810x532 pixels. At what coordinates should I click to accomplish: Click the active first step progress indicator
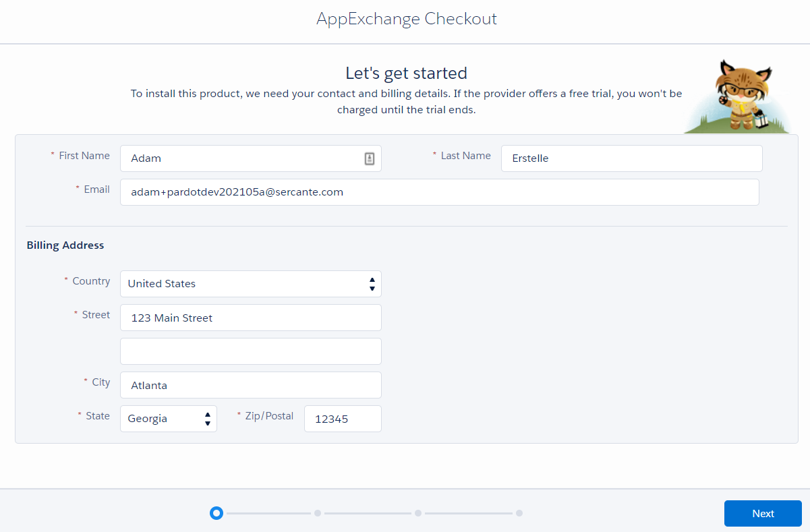coord(216,513)
